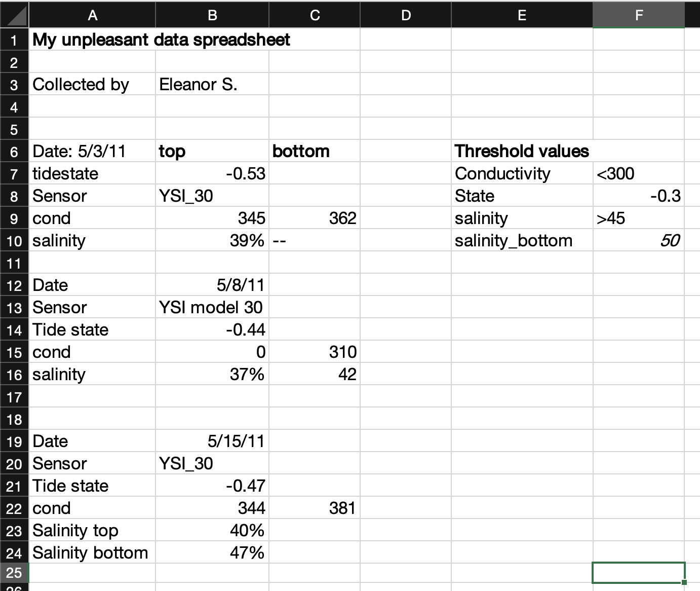Select the column F header

638,15
